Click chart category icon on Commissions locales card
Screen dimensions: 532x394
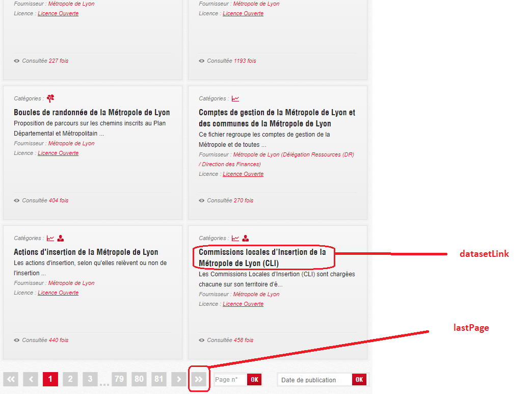pos(235,238)
